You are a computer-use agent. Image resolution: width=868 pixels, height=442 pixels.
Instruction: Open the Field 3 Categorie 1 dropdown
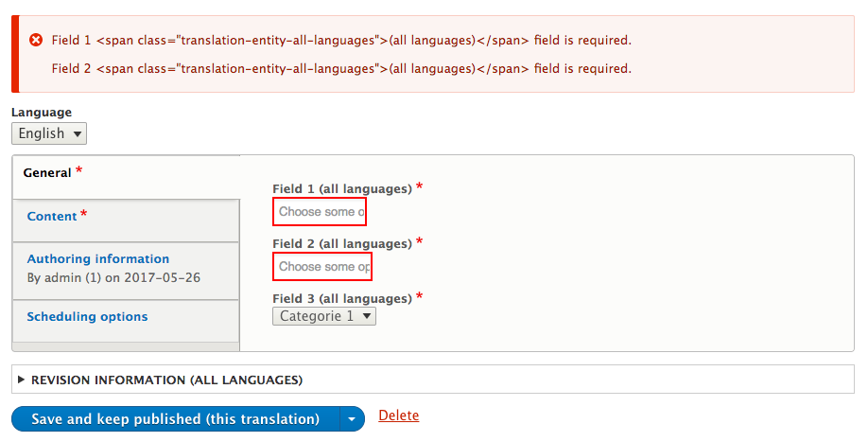[324, 316]
